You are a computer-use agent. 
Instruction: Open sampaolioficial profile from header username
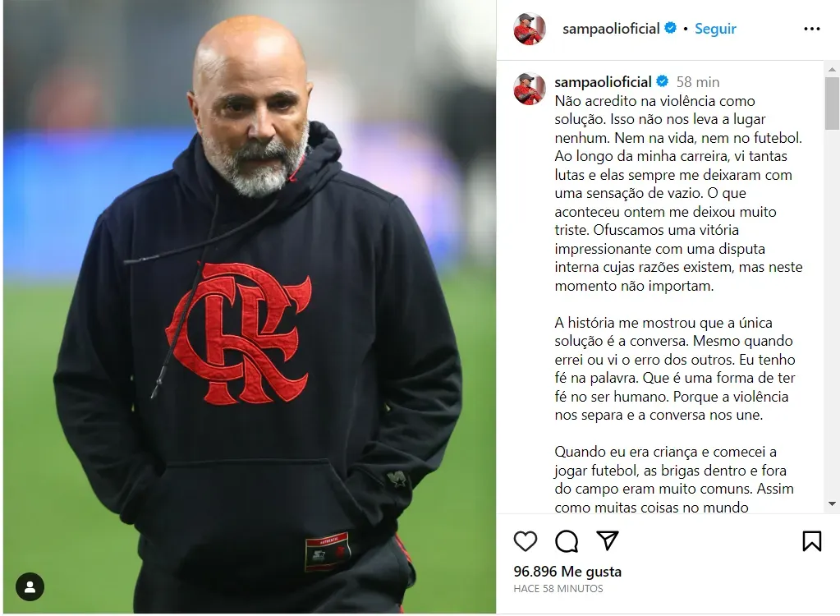point(611,29)
